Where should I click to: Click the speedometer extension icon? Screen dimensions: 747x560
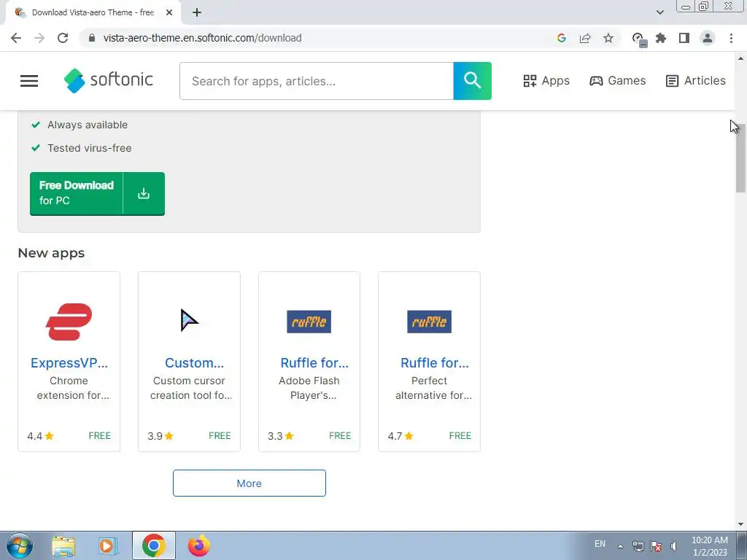tap(639, 39)
